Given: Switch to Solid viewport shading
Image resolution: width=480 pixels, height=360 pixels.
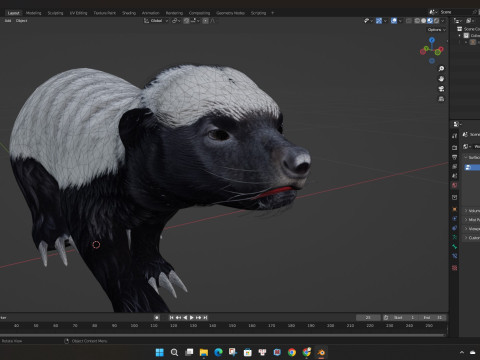Looking at the screenshot, I should click(x=423, y=21).
